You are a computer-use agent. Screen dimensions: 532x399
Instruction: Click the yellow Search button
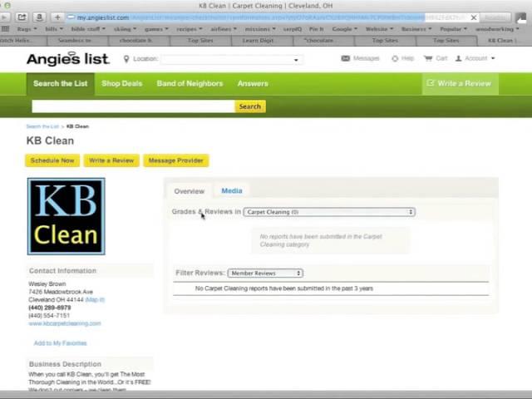click(x=250, y=106)
